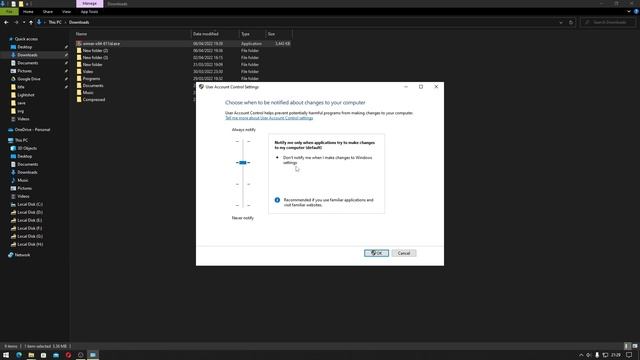Click OK in User Account Control Settings

point(376,253)
